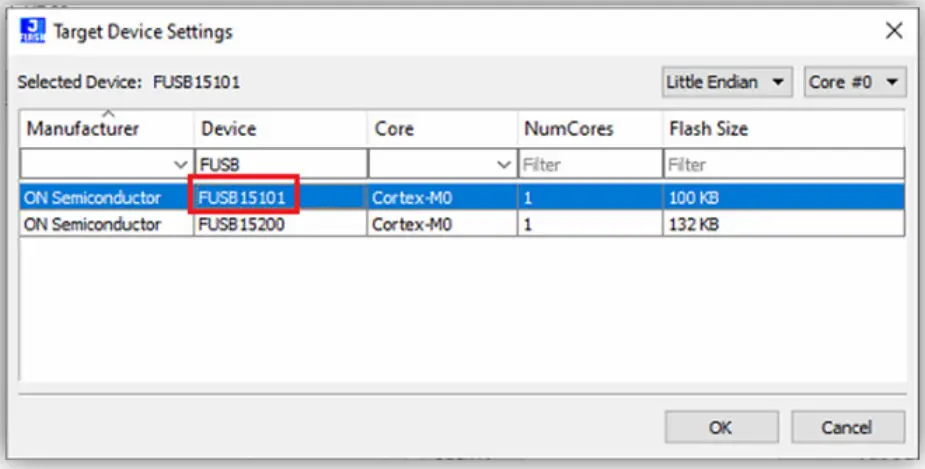Select the FUSB15200 device cell
925x469 pixels.
280,224
